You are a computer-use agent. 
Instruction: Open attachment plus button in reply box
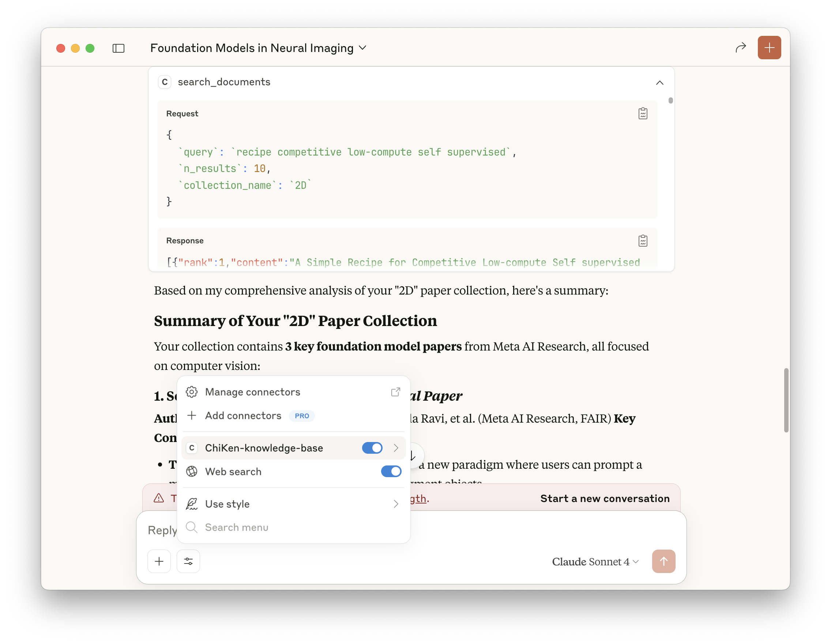point(159,561)
